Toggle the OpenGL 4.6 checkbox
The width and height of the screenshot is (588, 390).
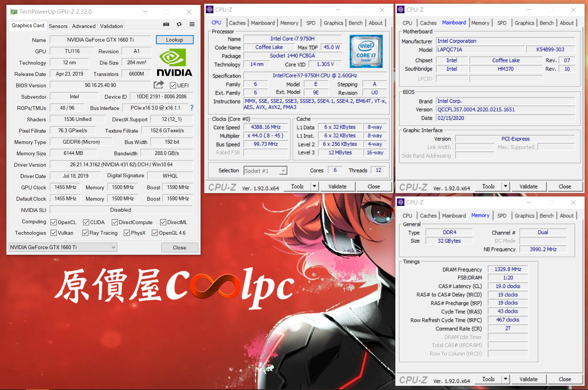155,233
